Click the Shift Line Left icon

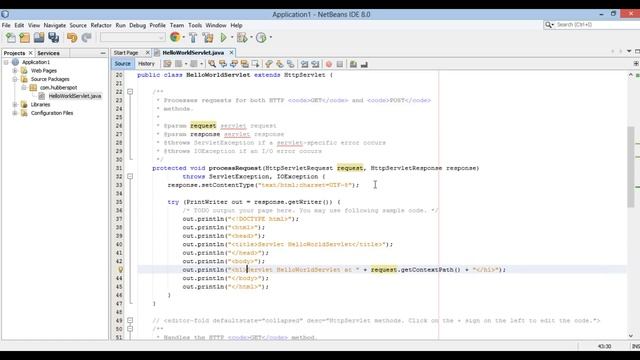click(x=304, y=64)
